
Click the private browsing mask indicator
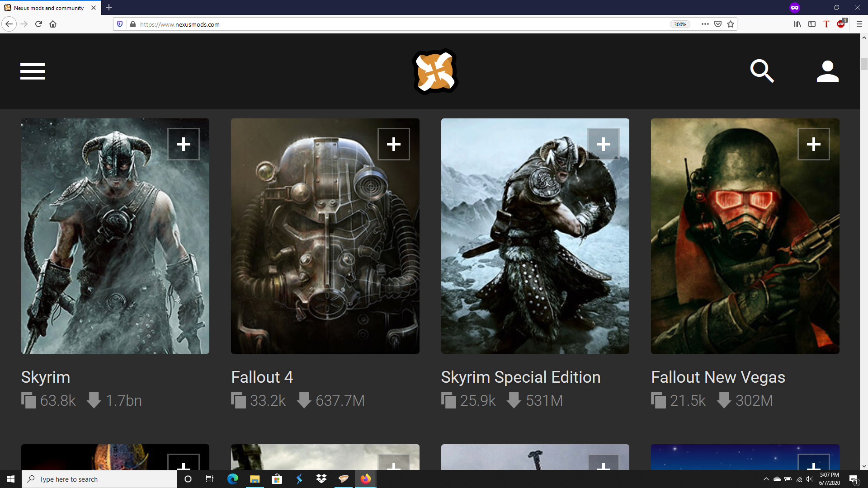(x=795, y=8)
